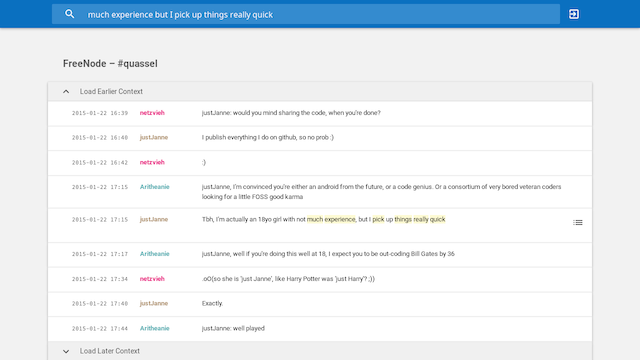Open the list icon beside the highlighted message
Image resolution: width=640 pixels, height=360 pixels.
tap(578, 222)
